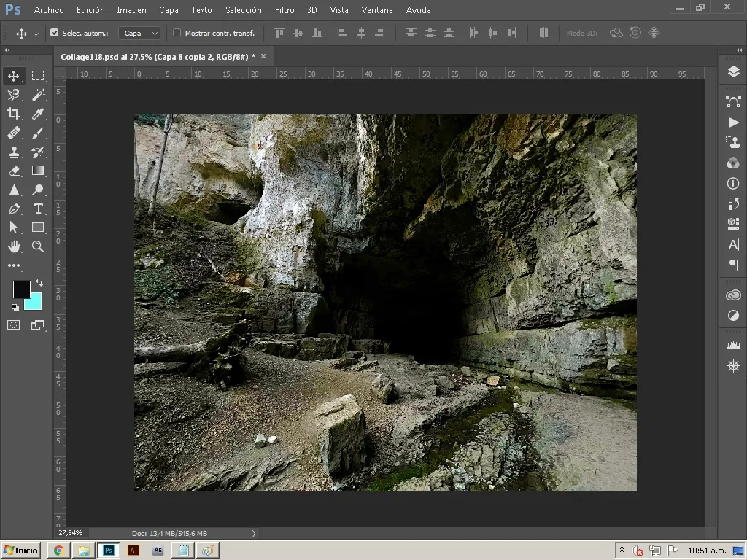This screenshot has width=747, height=560.
Task: Click the foreground black color swatch
Action: [21, 289]
